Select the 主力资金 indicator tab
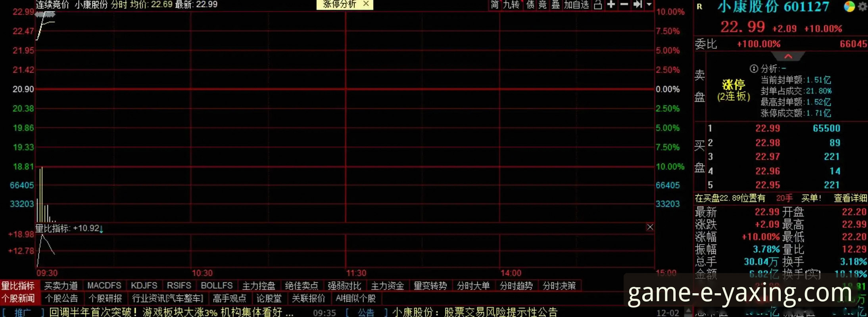Screen dimensions: 868x317 (x=387, y=286)
